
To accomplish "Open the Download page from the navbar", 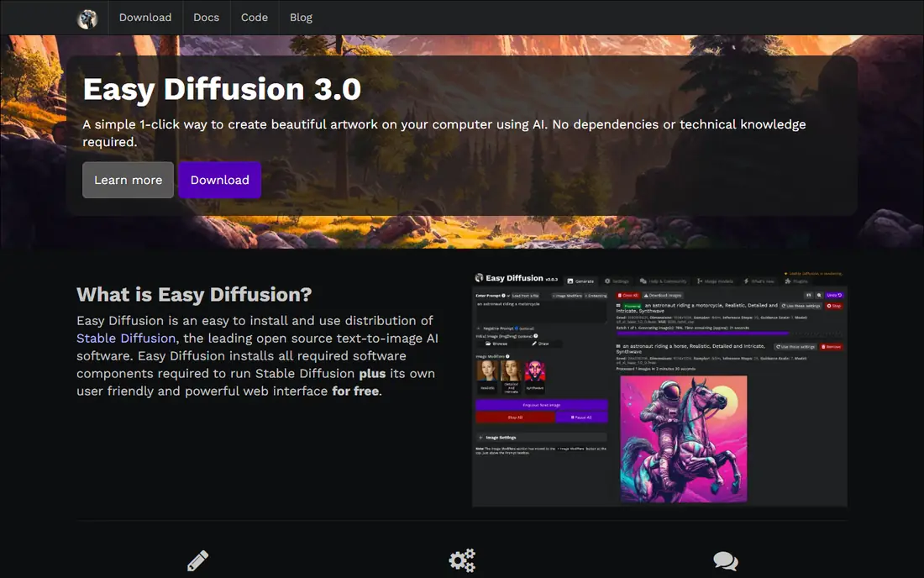I will [x=145, y=18].
